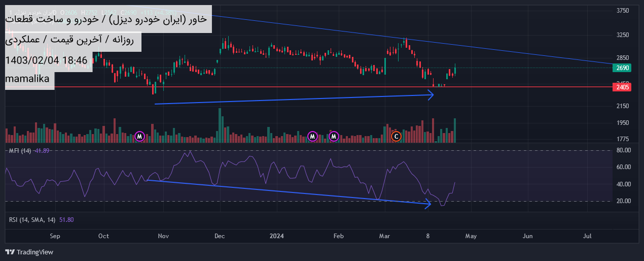Viewport: 644px width, 261px height.
Task: Click the arrowhead on the MFI trend arrow
Action: pyautogui.click(x=428, y=204)
